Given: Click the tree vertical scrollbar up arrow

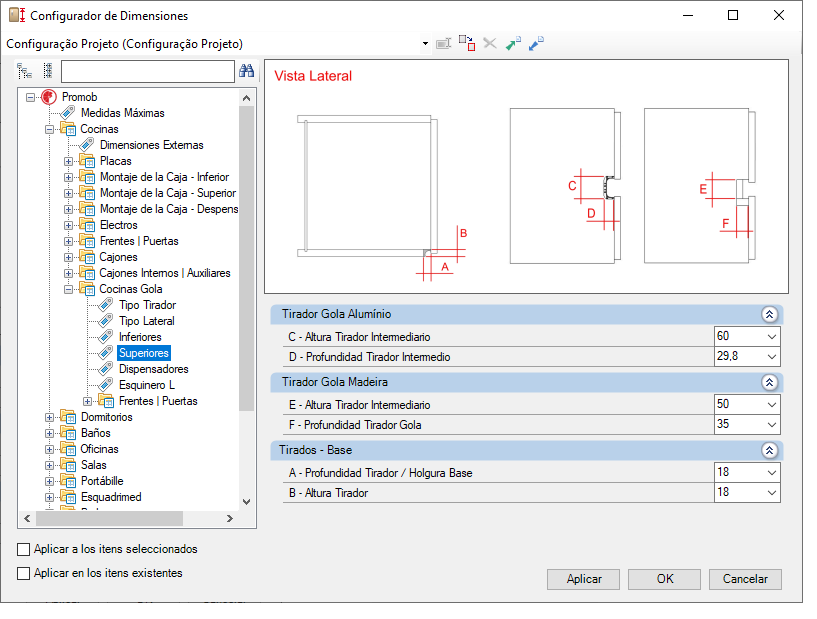Looking at the screenshot, I should click(x=246, y=98).
